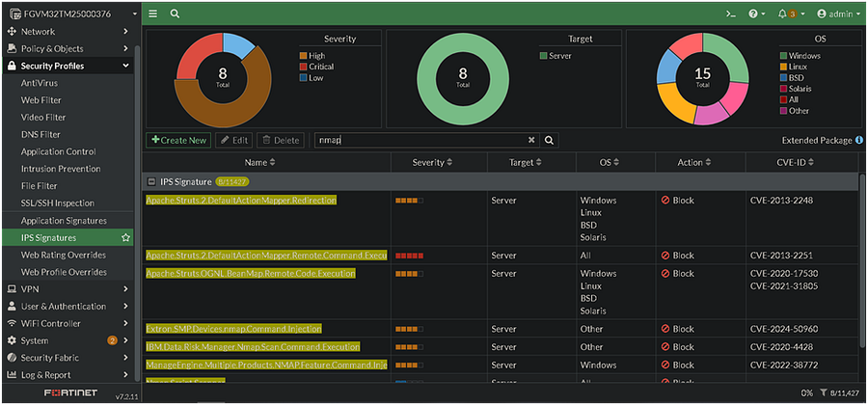Expand the WiFi Controller menu
The image size is (868, 405).
click(x=68, y=323)
